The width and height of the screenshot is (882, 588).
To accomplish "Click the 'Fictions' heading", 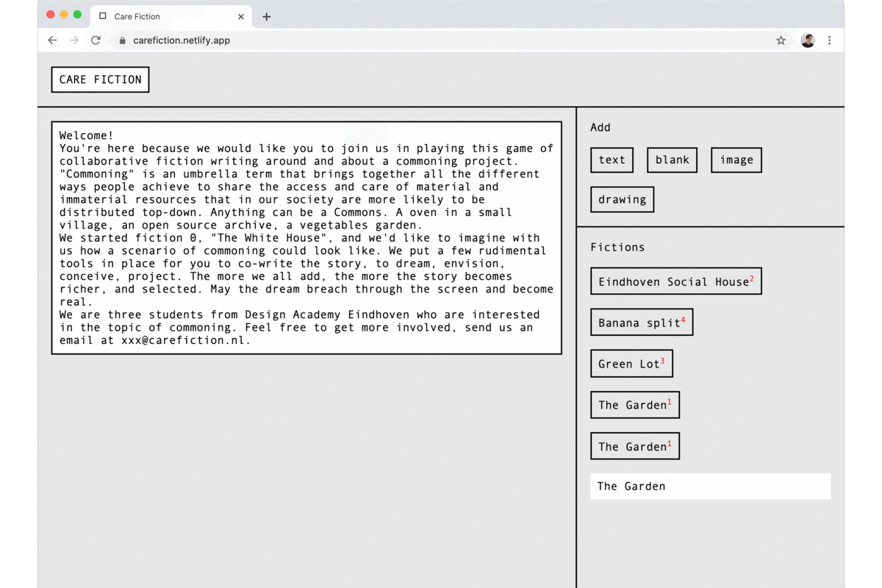I will (x=617, y=247).
